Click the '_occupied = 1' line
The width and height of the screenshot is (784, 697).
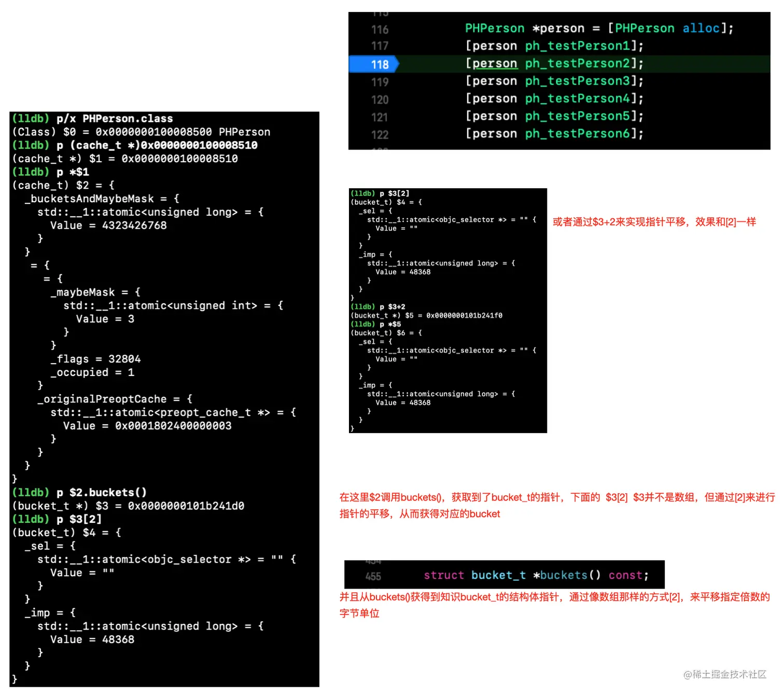tap(92, 372)
